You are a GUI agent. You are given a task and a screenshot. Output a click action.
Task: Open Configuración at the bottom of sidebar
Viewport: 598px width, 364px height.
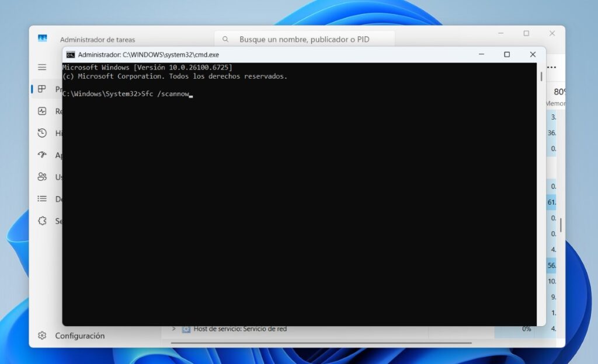click(64, 336)
